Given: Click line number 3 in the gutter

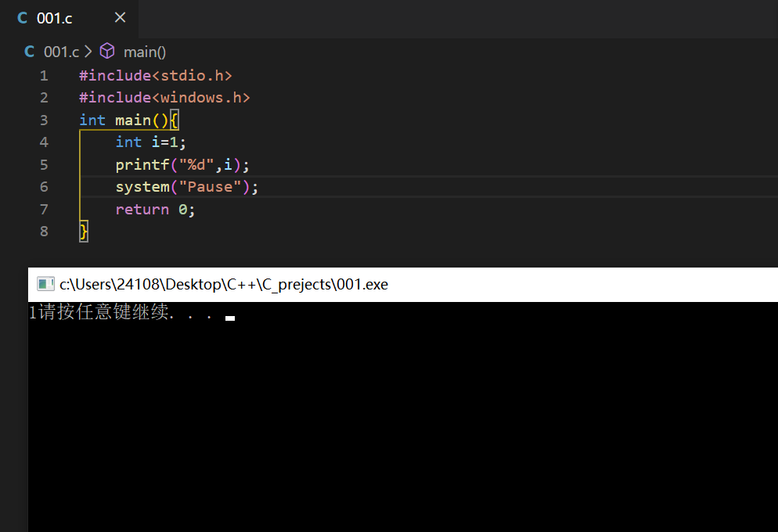Looking at the screenshot, I should pos(44,120).
